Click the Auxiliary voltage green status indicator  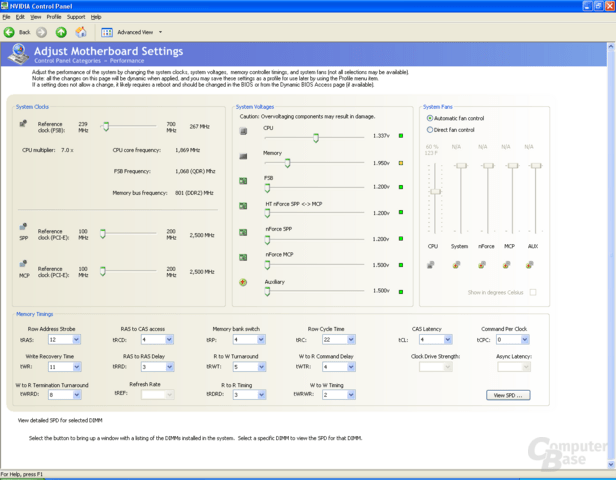401,292
